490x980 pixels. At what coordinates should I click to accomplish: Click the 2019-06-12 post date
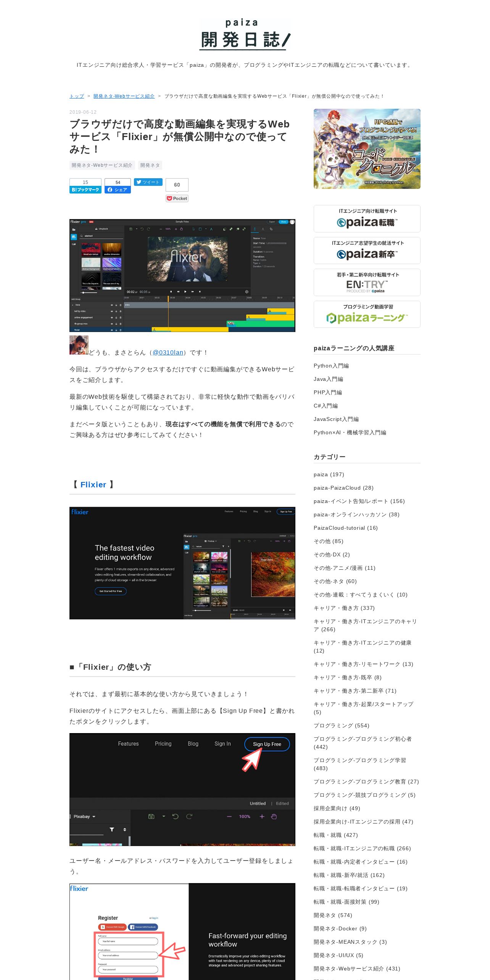tap(83, 112)
